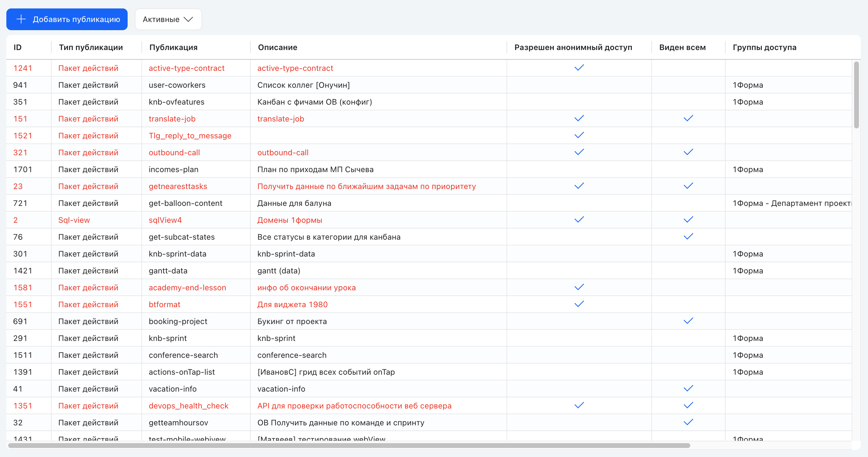Toggle anonymous access checkmark for getnearesttasks

tap(579, 186)
